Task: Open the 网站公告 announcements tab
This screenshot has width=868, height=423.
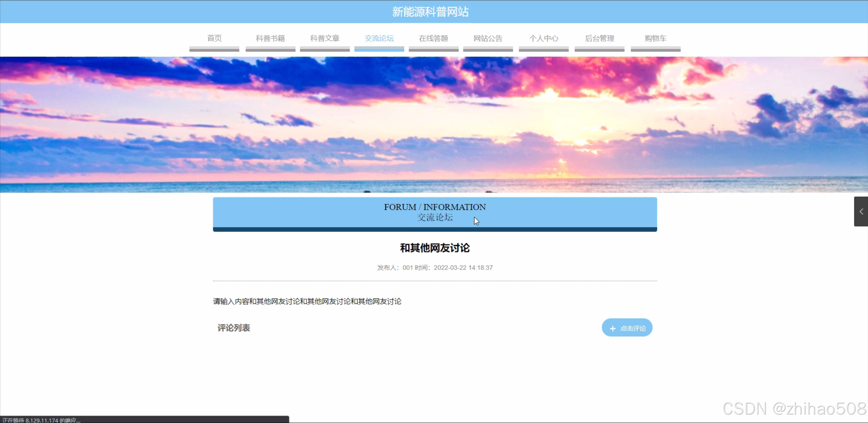Action: click(x=488, y=38)
